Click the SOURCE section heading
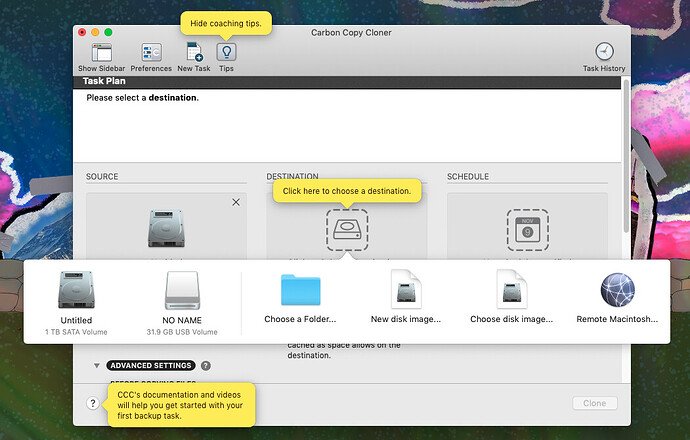Viewport: 690px width, 440px height. (x=102, y=176)
